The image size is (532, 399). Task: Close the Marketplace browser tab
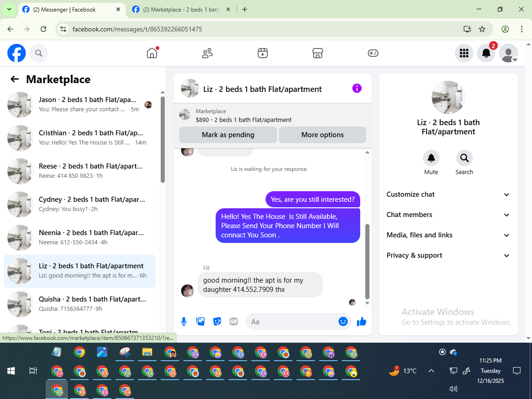(x=228, y=10)
